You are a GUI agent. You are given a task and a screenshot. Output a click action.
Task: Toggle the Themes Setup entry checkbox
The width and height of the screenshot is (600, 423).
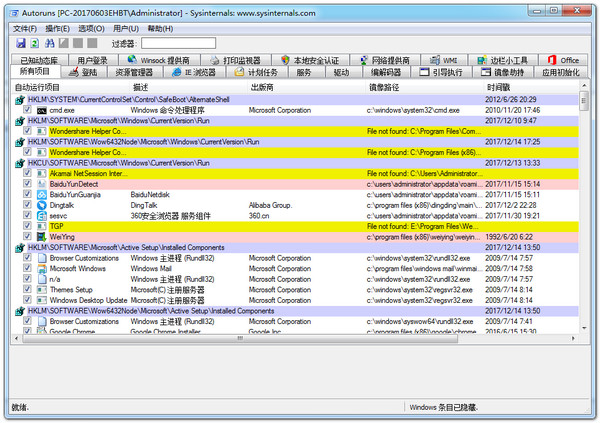click(28, 289)
